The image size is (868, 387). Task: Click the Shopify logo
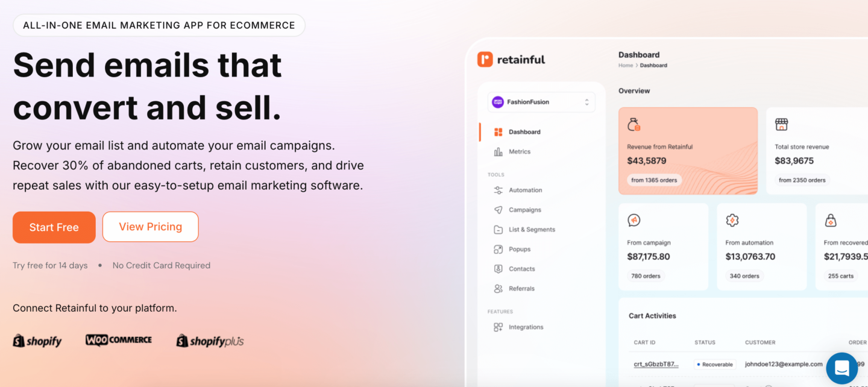37,341
